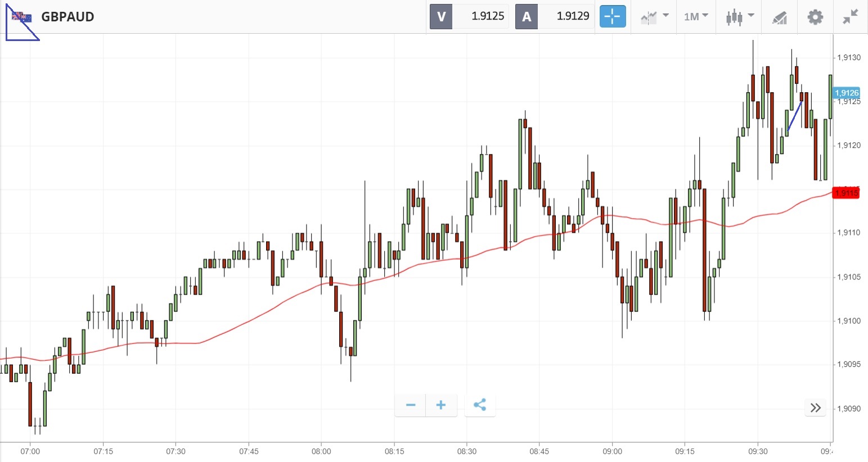Click the buy price 1.9129
868x462 pixels.
click(573, 16)
